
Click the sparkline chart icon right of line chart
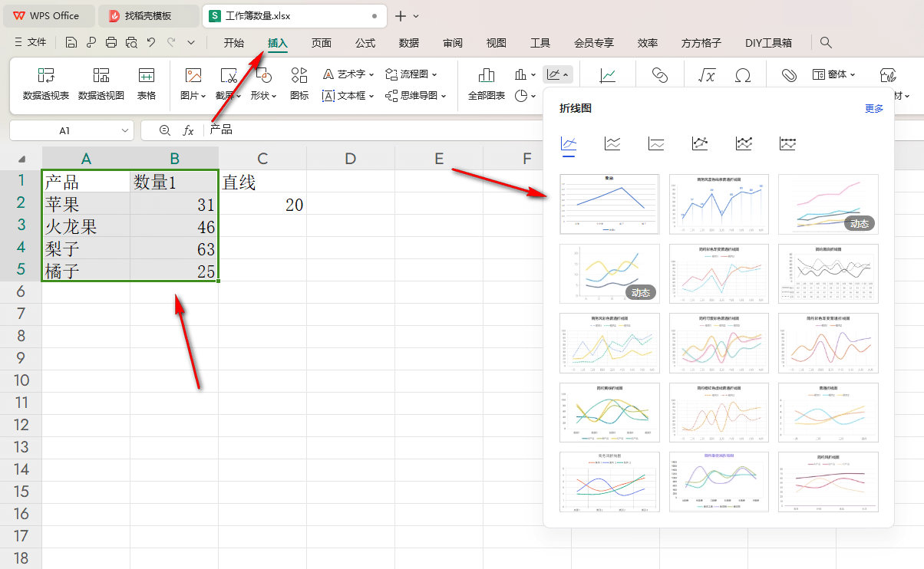tap(608, 75)
